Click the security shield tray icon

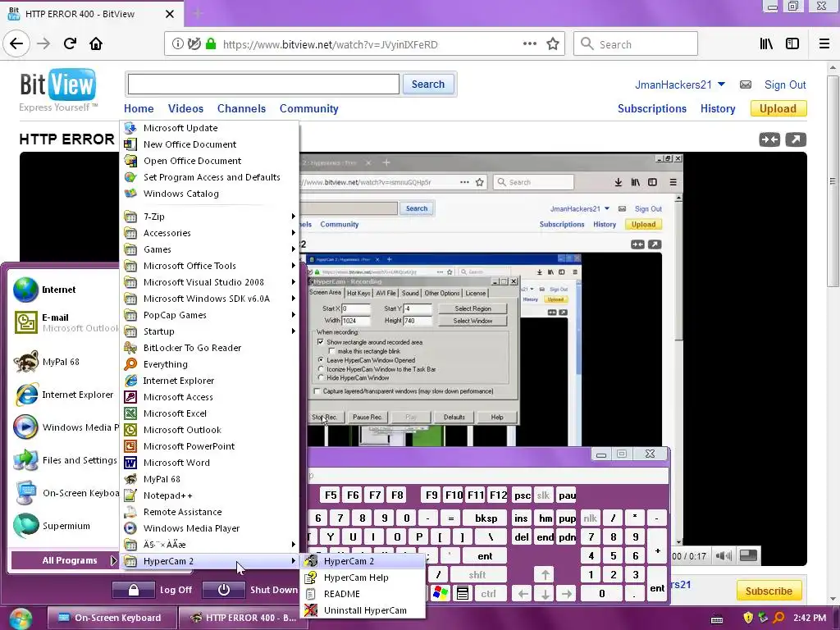click(748, 618)
